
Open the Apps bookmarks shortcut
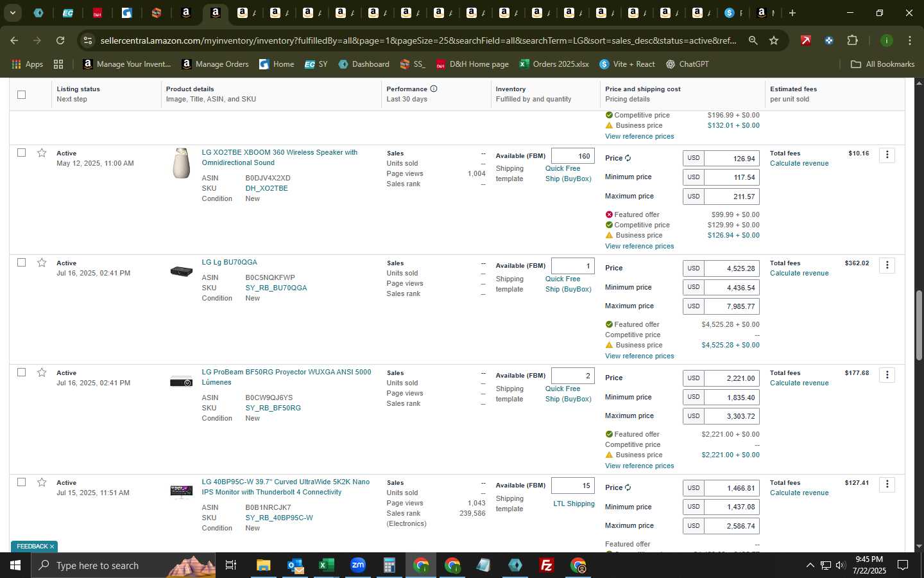coord(27,64)
